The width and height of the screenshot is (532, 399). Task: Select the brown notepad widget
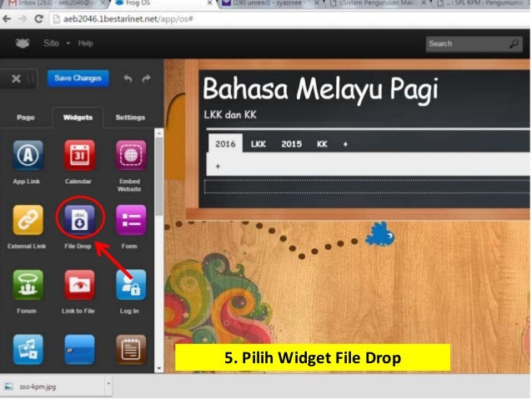click(x=131, y=350)
